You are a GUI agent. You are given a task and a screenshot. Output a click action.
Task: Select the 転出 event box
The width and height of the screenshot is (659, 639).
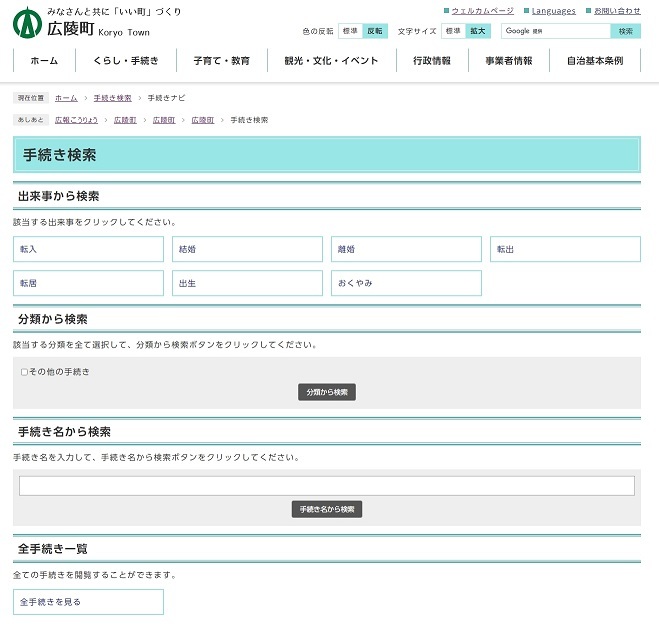point(565,249)
